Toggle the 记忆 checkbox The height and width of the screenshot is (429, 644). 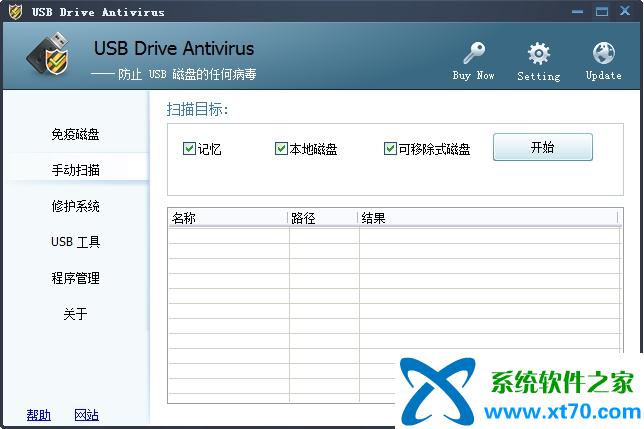[x=189, y=148]
